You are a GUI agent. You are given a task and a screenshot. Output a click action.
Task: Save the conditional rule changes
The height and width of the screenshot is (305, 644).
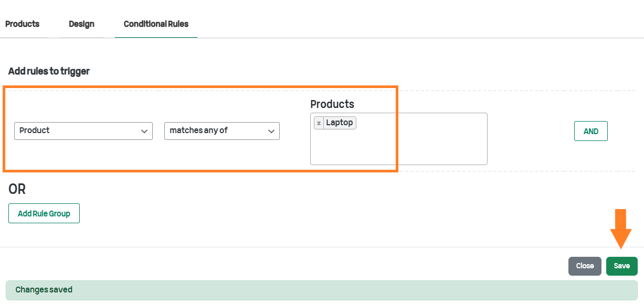pyautogui.click(x=622, y=266)
